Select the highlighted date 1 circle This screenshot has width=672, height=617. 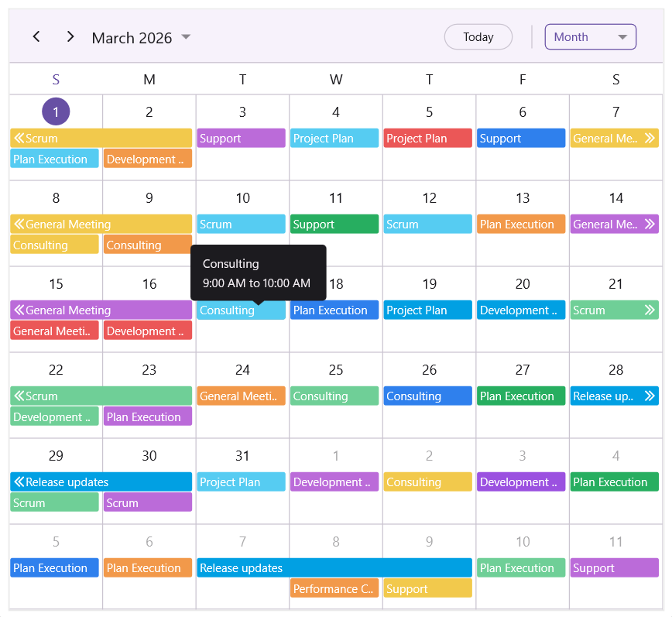(56, 111)
